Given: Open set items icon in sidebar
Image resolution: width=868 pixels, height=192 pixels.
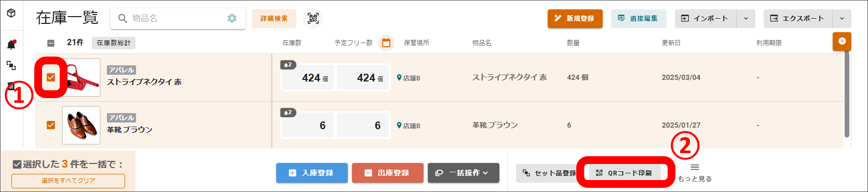Looking at the screenshot, I should pos(11,65).
